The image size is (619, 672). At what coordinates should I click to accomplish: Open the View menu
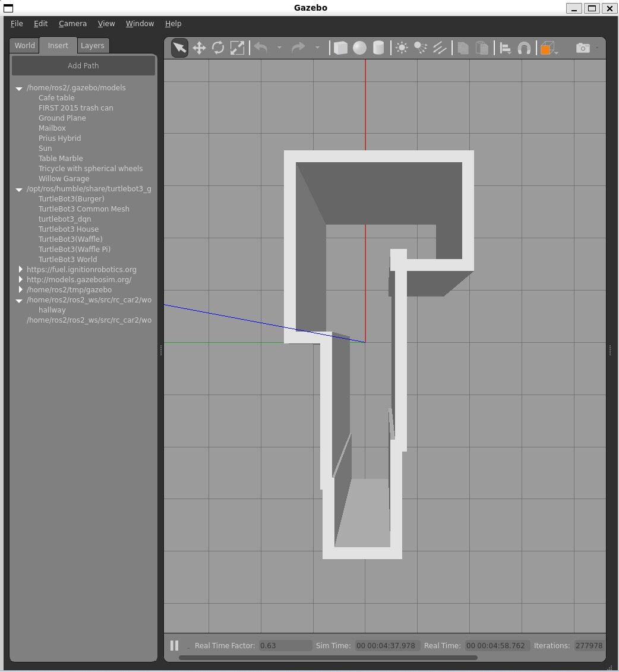(x=106, y=24)
